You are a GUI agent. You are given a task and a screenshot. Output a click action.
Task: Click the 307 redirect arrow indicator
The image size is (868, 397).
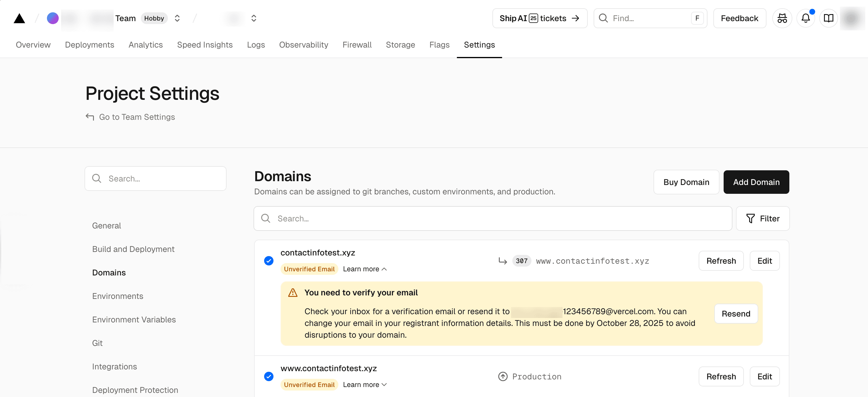tap(503, 261)
